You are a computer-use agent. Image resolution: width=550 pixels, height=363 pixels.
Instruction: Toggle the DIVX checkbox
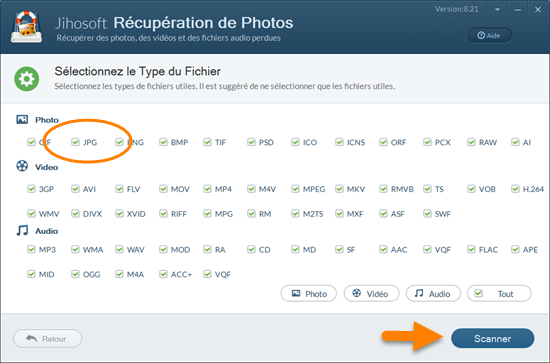75,214
